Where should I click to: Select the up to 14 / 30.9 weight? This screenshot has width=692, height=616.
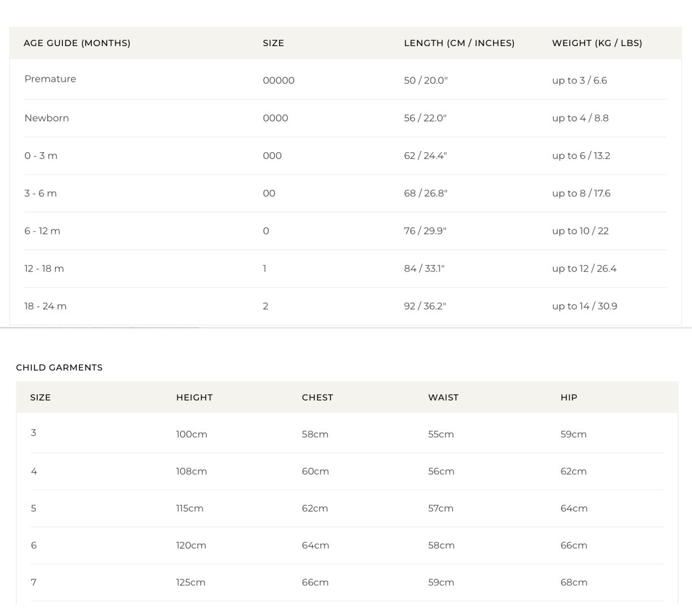coord(584,307)
